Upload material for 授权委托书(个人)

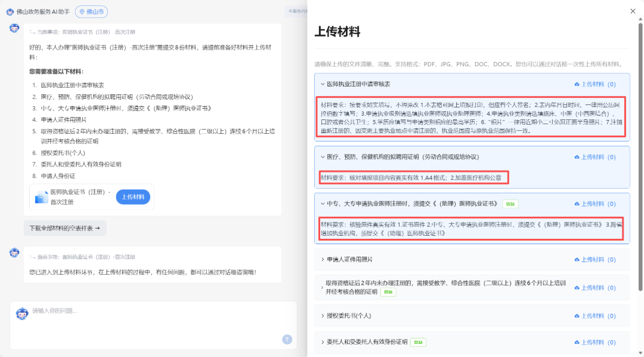pos(595,316)
